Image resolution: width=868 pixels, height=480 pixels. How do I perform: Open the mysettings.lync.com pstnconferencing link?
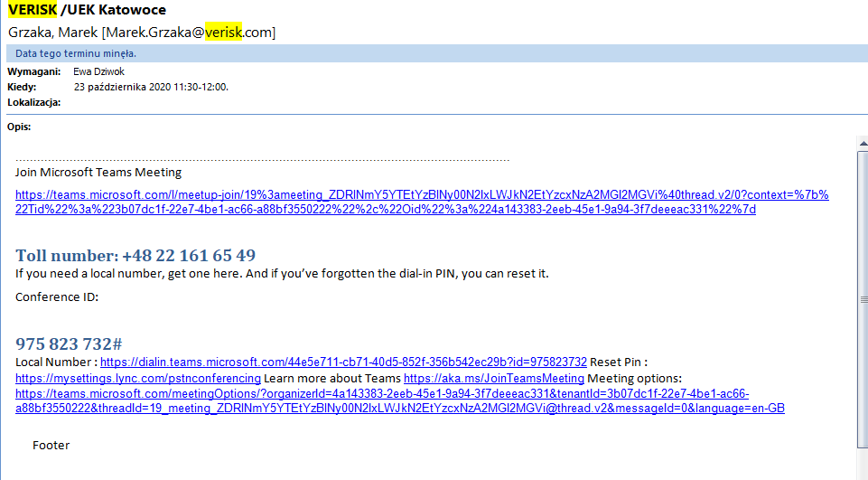(x=138, y=378)
